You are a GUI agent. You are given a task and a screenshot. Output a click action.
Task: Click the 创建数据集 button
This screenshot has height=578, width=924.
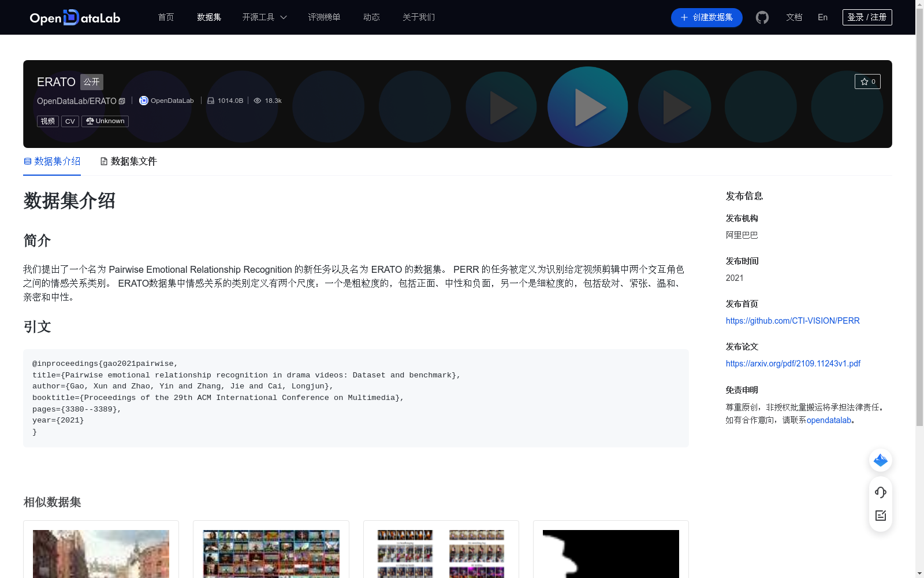pos(706,17)
